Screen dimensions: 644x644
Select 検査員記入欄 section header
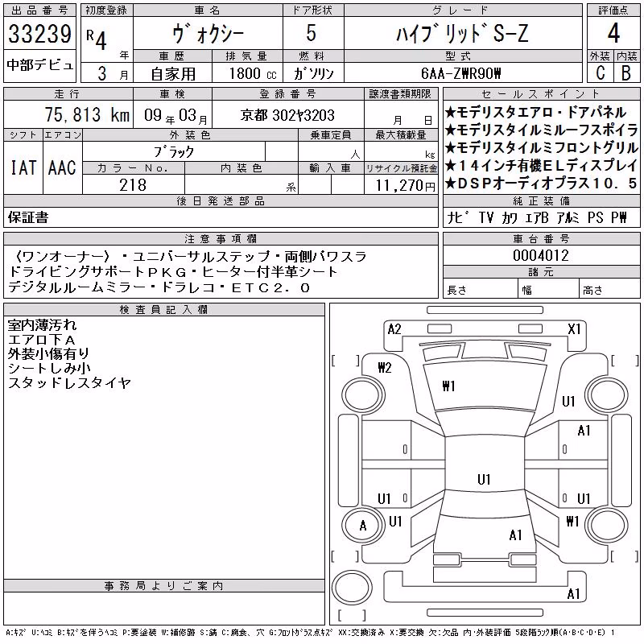pyautogui.click(x=163, y=310)
